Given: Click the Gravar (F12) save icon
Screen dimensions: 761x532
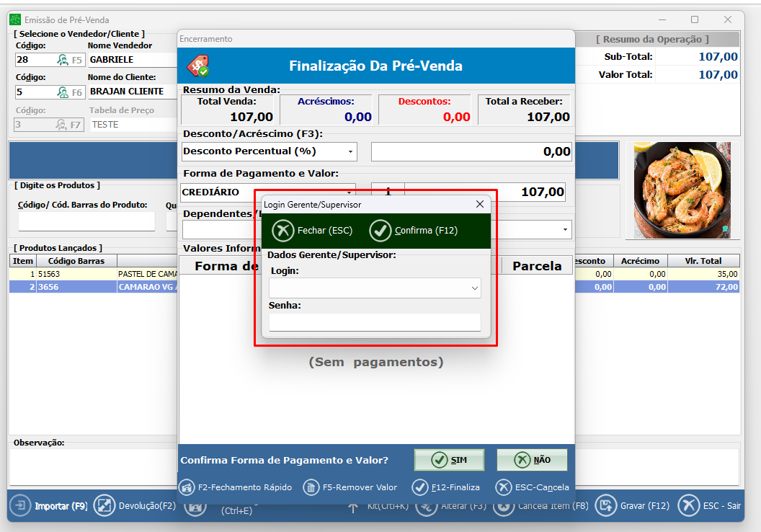Looking at the screenshot, I should [x=607, y=505].
